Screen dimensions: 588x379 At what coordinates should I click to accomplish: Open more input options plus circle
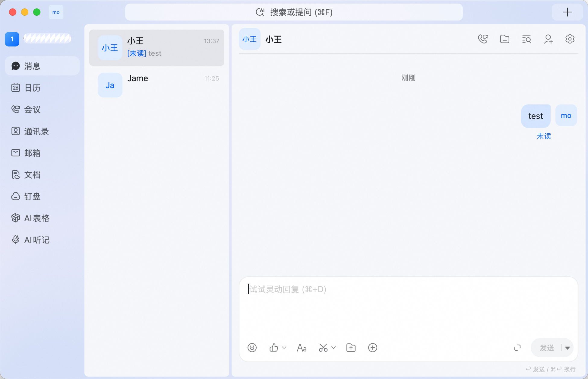pyautogui.click(x=373, y=348)
